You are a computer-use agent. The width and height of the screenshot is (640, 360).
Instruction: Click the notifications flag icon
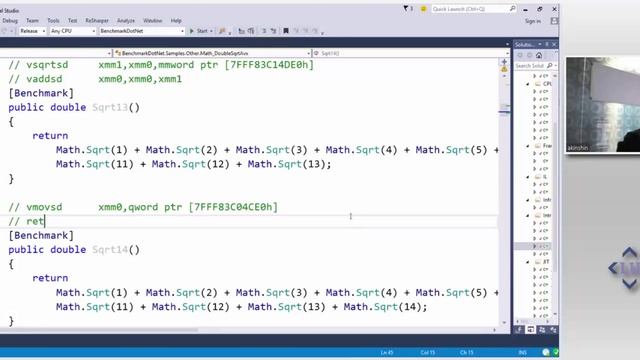(407, 8)
